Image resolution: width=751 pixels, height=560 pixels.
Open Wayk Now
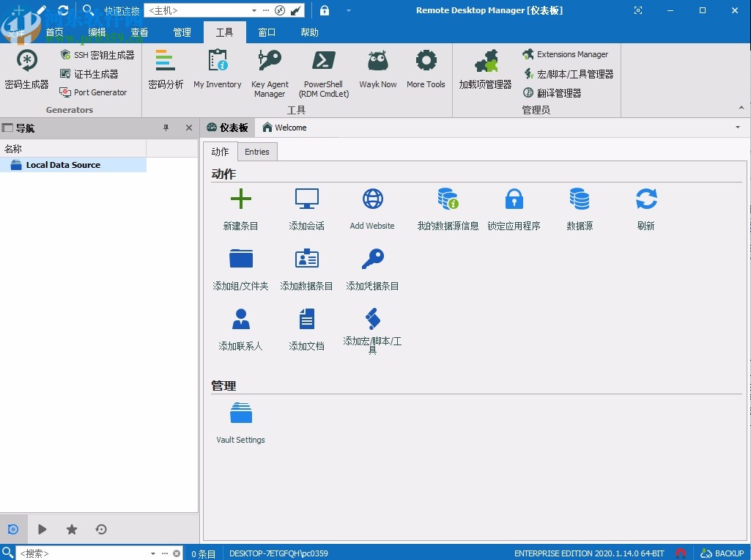point(377,66)
